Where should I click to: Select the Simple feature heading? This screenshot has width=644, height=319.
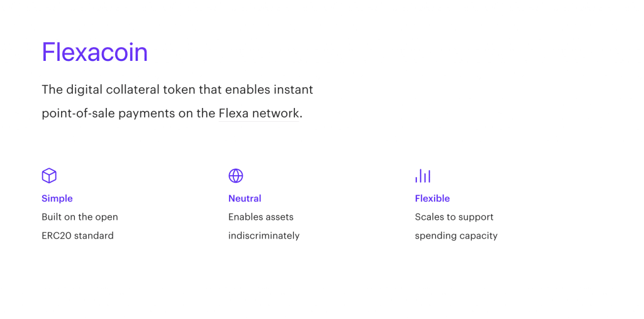(x=57, y=198)
